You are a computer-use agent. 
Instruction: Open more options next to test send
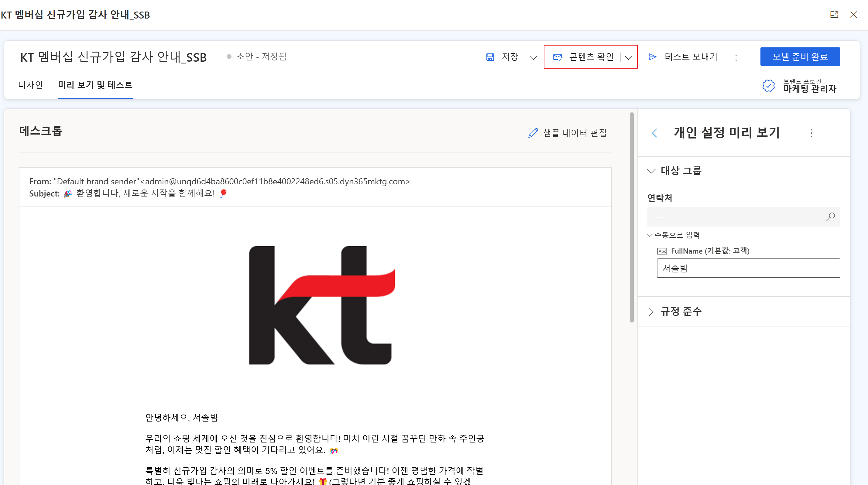click(x=736, y=58)
